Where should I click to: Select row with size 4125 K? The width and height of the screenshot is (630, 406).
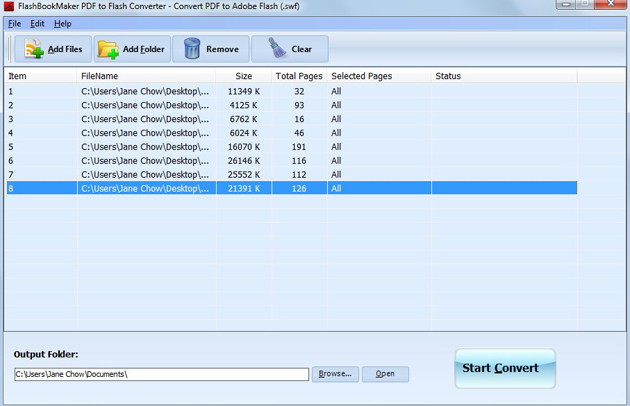[292, 105]
